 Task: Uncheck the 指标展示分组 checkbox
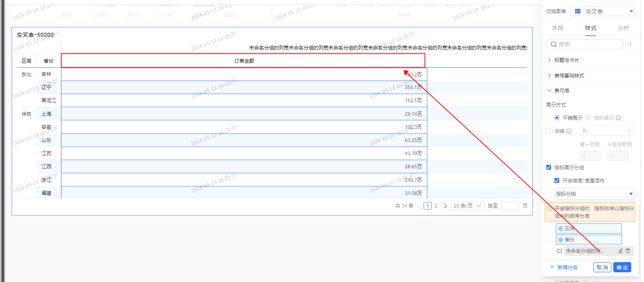pyautogui.click(x=549, y=167)
